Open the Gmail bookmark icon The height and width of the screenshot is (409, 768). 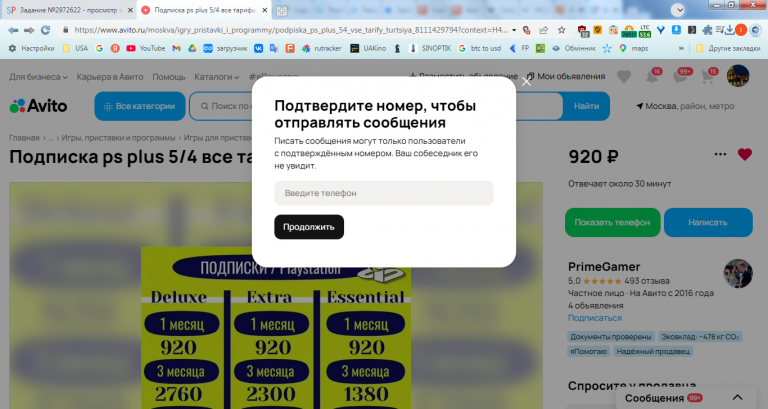point(177,48)
